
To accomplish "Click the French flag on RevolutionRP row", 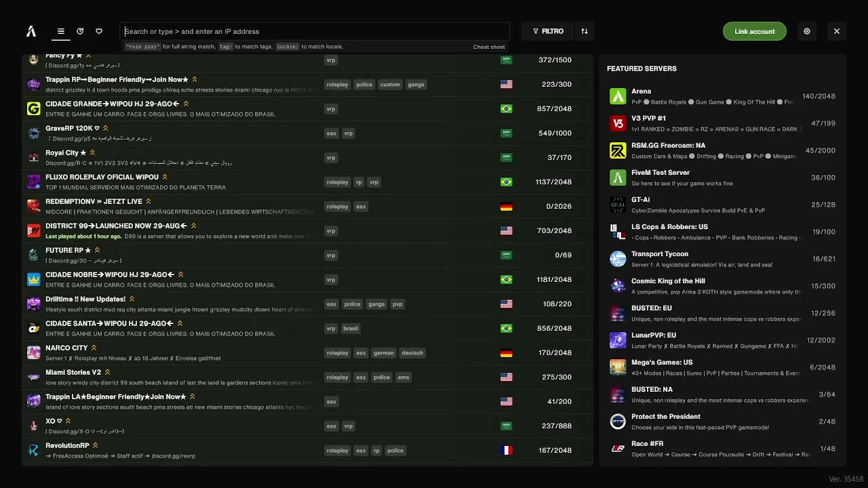I will pyautogui.click(x=506, y=450).
